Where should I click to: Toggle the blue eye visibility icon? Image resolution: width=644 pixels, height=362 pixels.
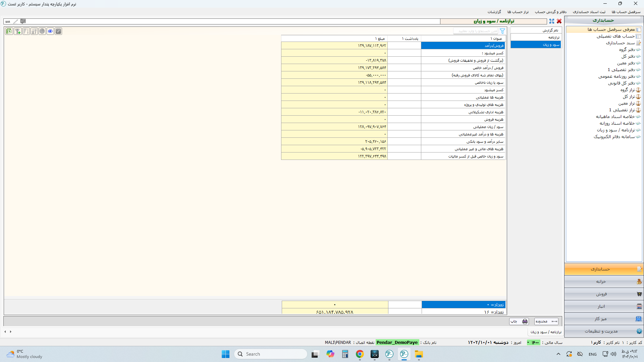click(x=50, y=31)
